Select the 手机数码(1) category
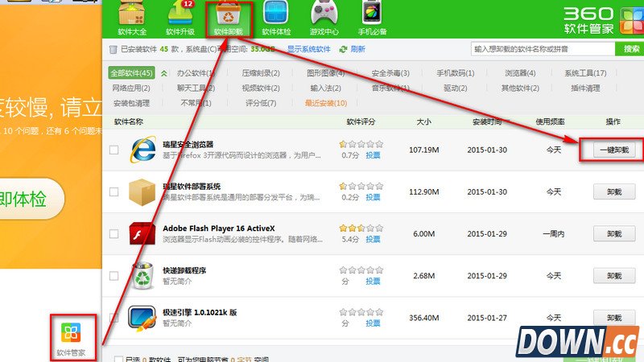Screen dimensions: 644x362 [x=456, y=73]
